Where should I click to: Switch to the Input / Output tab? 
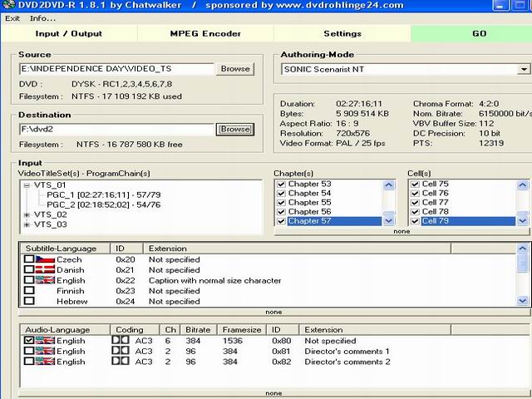pyautogui.click(x=69, y=33)
